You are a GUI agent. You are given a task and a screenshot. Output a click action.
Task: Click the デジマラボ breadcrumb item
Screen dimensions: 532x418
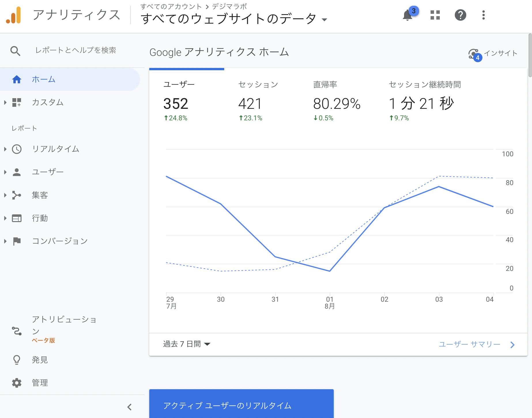point(230,6)
